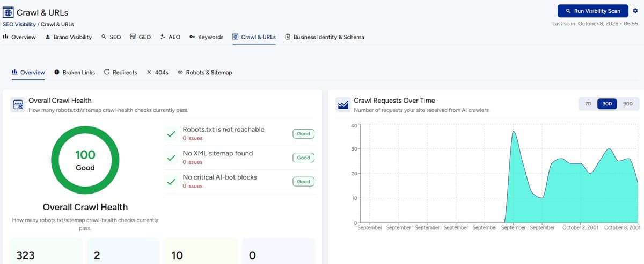The height and width of the screenshot is (264, 644).
Task: Open the Broken Links sub-tab
Action: 75,72
